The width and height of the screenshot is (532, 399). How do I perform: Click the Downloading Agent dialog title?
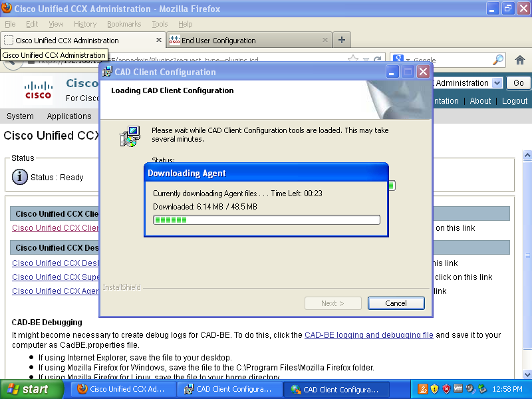point(187,173)
